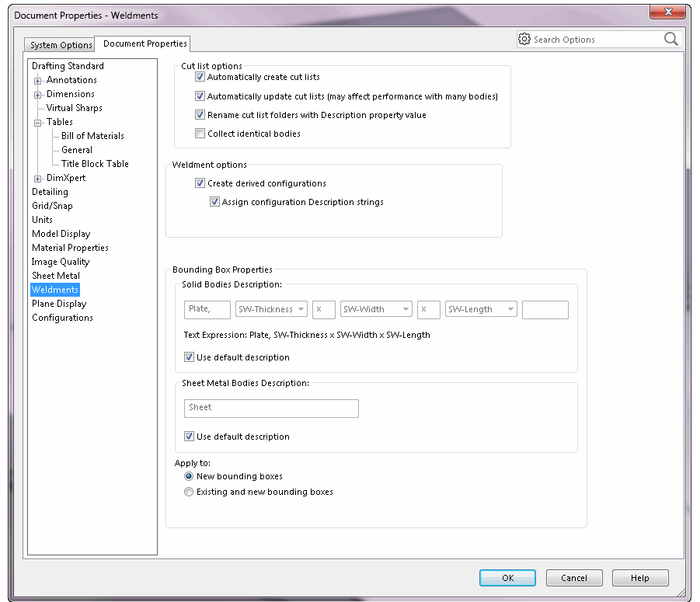The image size is (700, 602).
Task: Click the Sheet description text field
Action: 271,409
